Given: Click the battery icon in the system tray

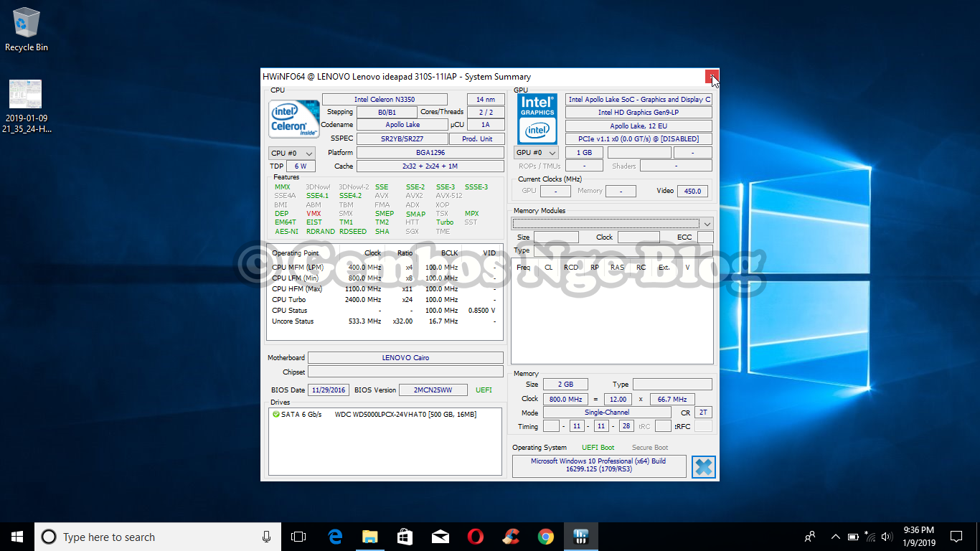Looking at the screenshot, I should (x=853, y=537).
